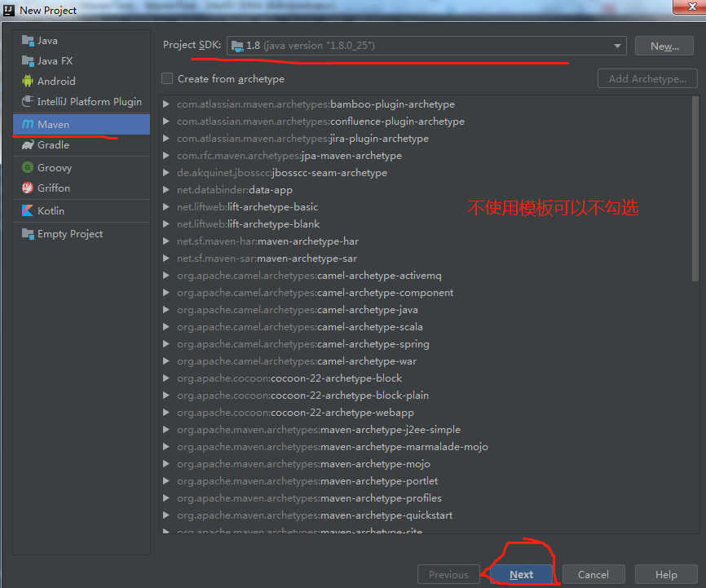Expand camel-archetype-activemq node
The height and width of the screenshot is (588, 706).
point(166,276)
